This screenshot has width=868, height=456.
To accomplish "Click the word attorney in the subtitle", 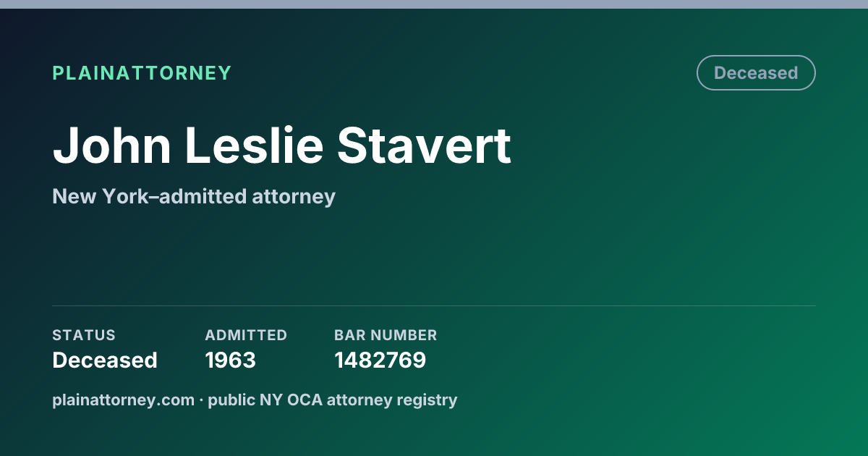I will (x=294, y=196).
